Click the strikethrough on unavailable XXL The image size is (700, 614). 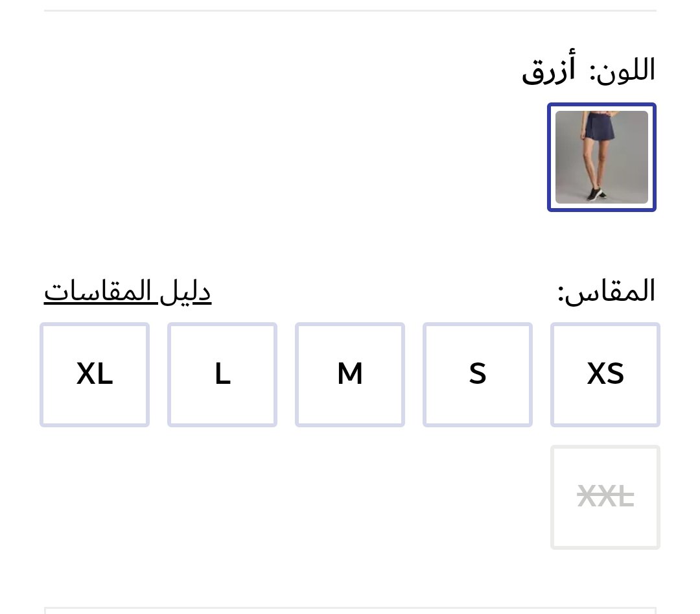click(x=605, y=498)
